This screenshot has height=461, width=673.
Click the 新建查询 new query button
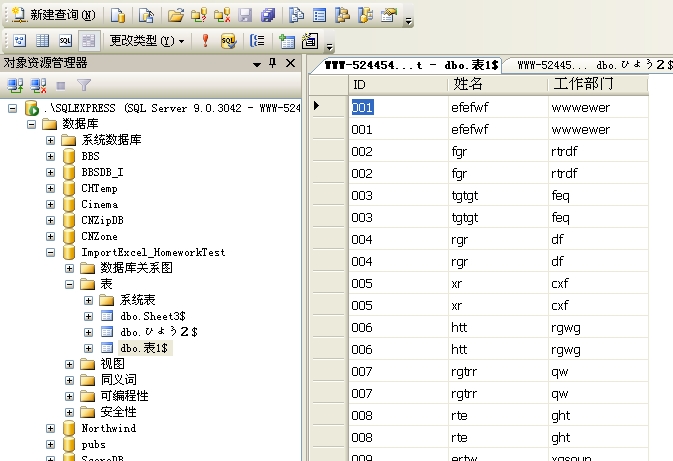[53, 15]
